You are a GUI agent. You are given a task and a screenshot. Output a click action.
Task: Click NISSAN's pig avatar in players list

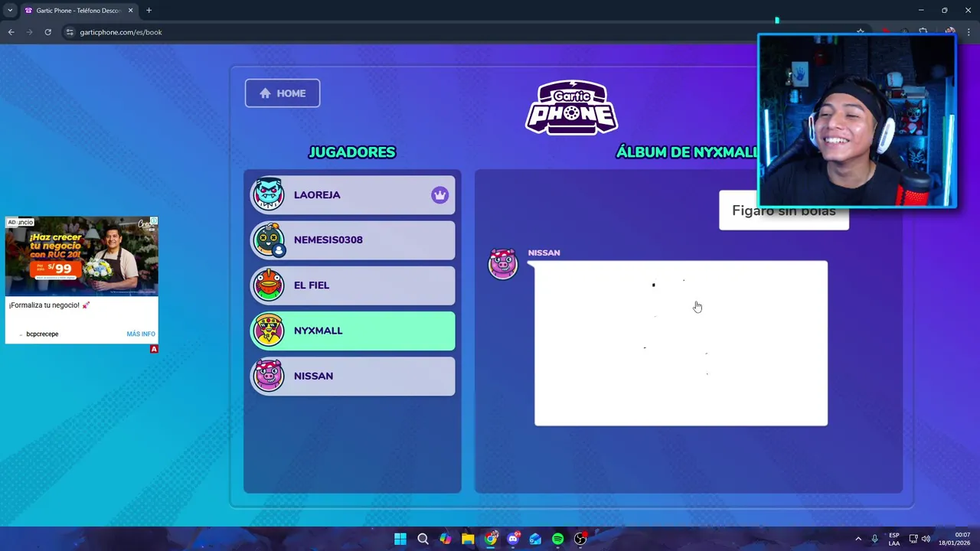(269, 376)
